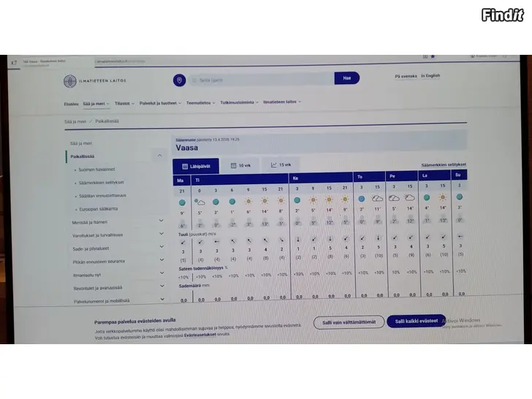Click the 15 vrk chart icon
The width and height of the screenshot is (532, 399).
tap(273, 165)
